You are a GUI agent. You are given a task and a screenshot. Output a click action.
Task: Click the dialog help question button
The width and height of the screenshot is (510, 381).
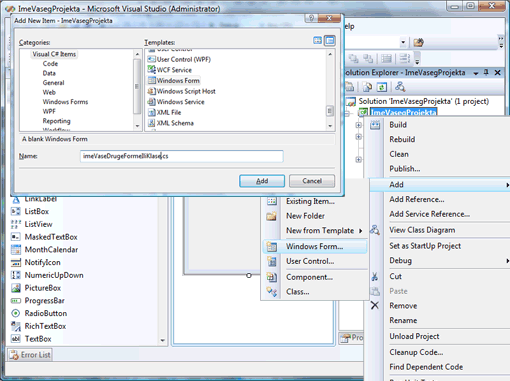click(x=311, y=18)
